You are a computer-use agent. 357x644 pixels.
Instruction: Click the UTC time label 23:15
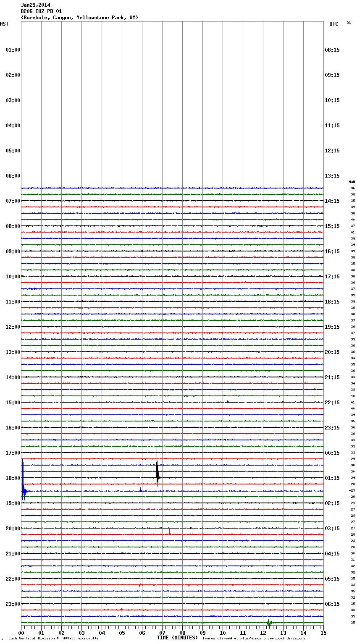click(x=332, y=428)
